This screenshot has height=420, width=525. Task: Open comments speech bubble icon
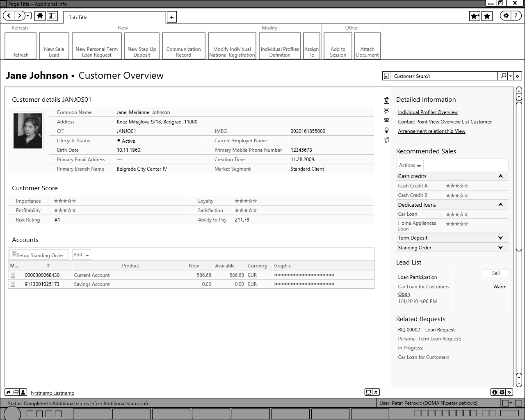point(386,110)
